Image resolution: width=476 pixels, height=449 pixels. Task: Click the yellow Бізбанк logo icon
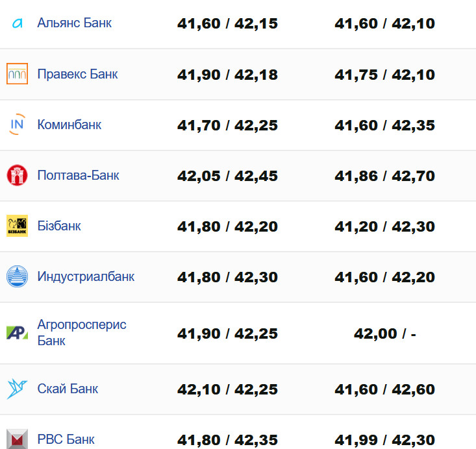coord(17,226)
